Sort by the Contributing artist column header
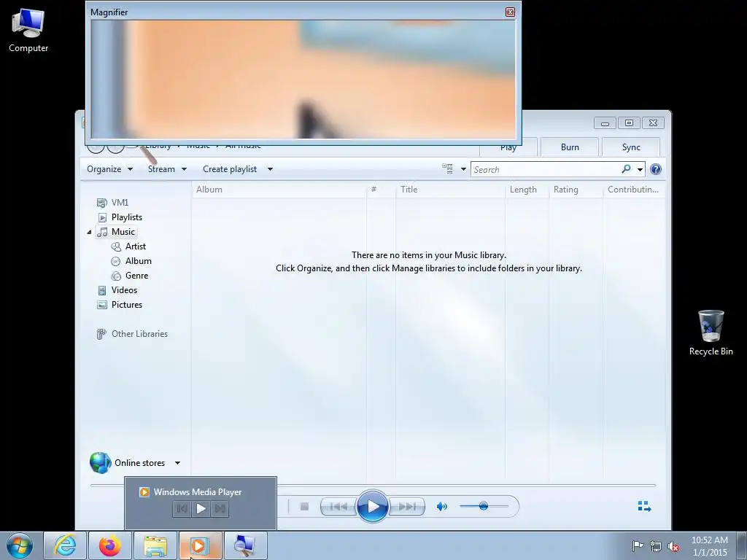This screenshot has width=747, height=560. coord(634,190)
